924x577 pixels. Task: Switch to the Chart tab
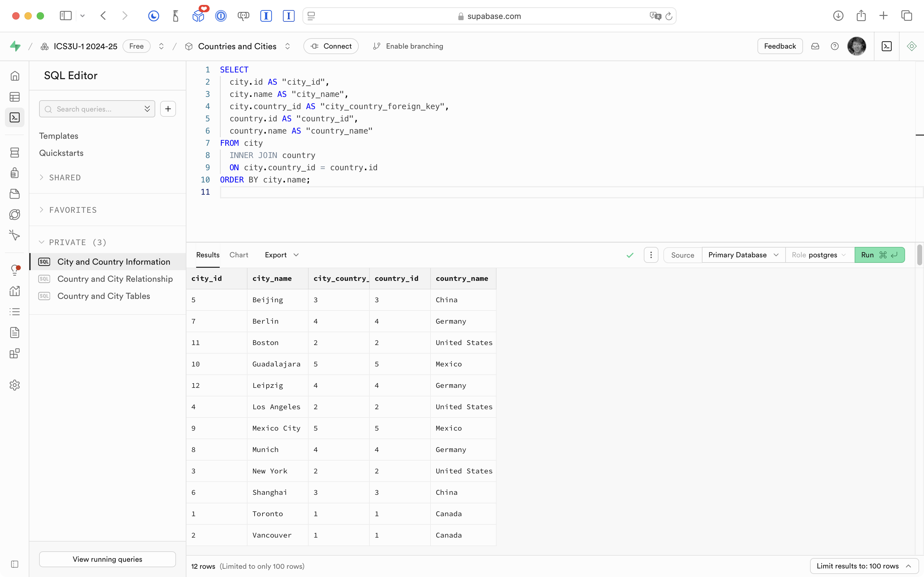click(x=239, y=255)
